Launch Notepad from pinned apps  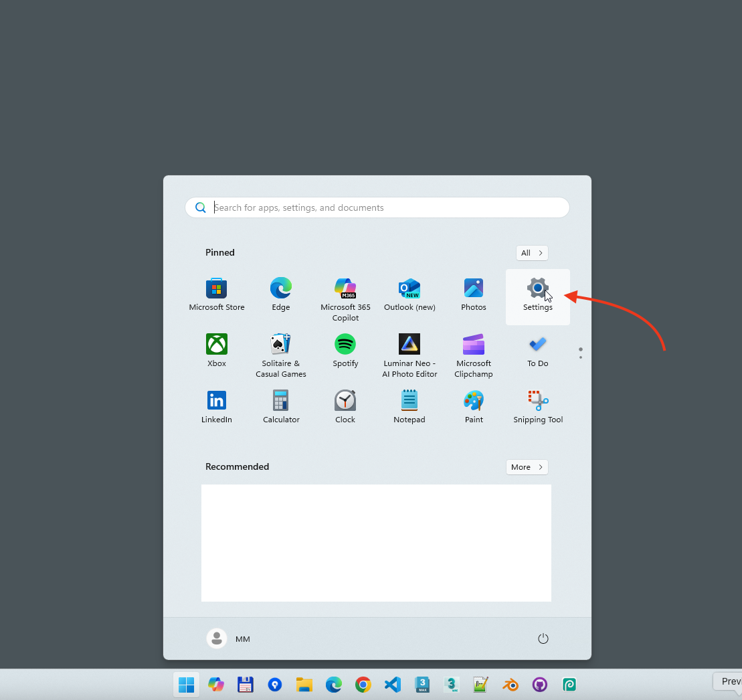point(409,407)
